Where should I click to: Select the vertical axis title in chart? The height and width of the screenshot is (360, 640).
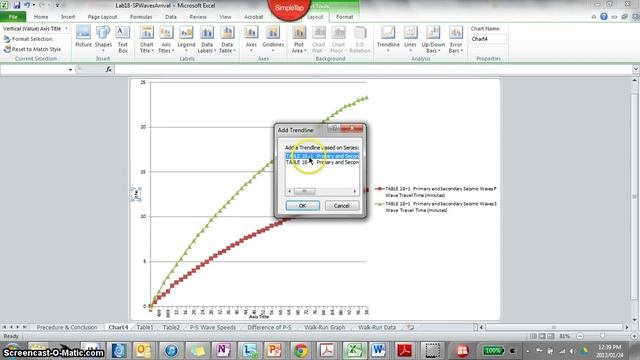pyautogui.click(x=136, y=194)
